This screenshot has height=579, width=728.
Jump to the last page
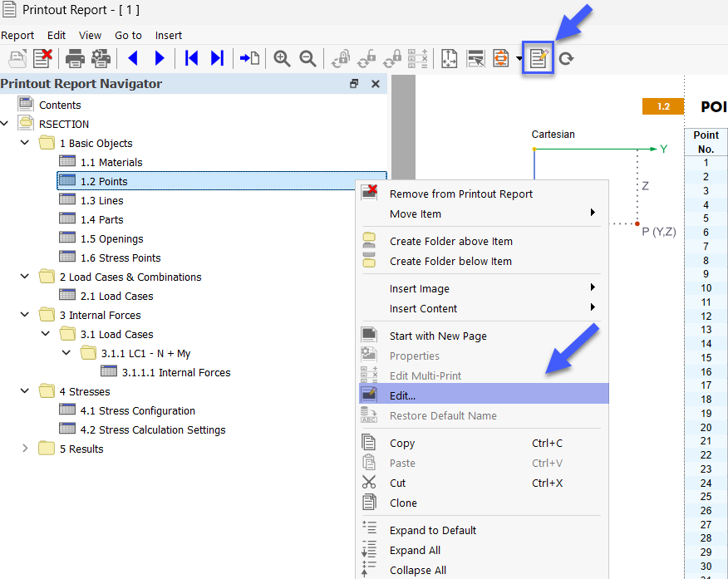(x=217, y=58)
